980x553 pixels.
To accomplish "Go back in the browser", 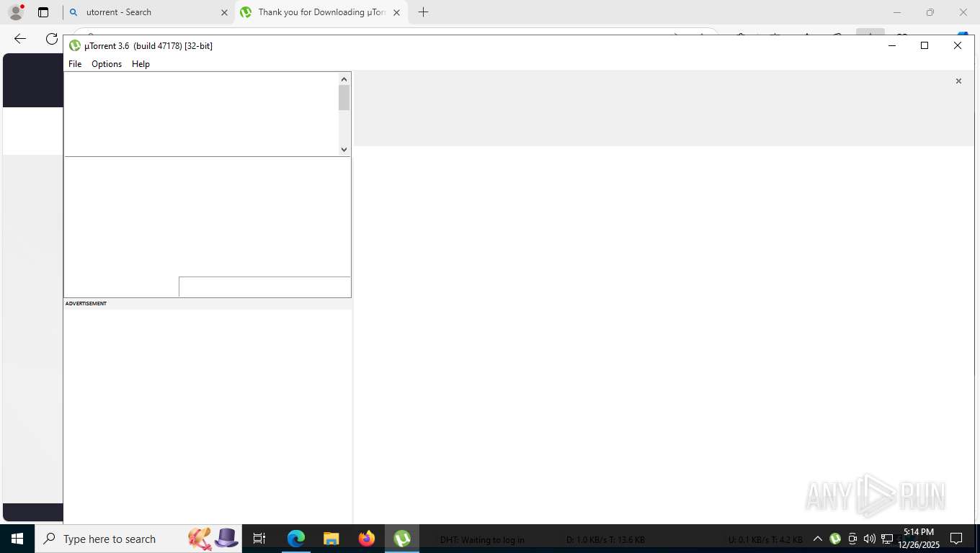I will coord(20,39).
